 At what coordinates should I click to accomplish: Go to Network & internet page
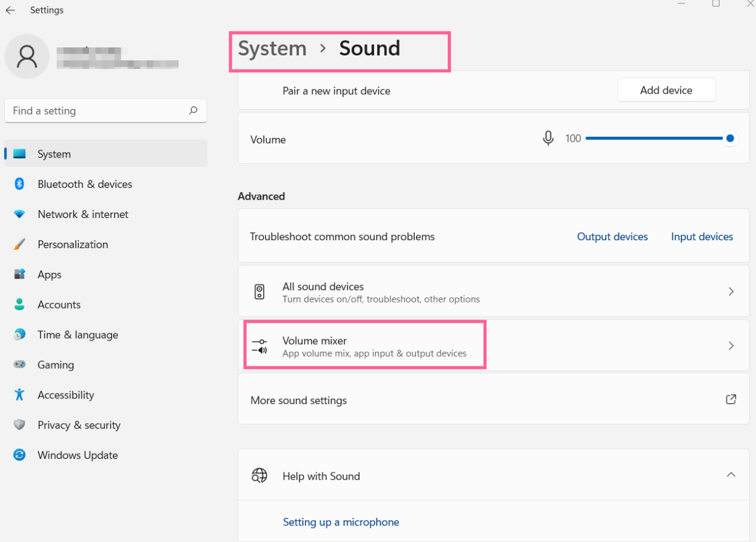[x=106, y=214]
